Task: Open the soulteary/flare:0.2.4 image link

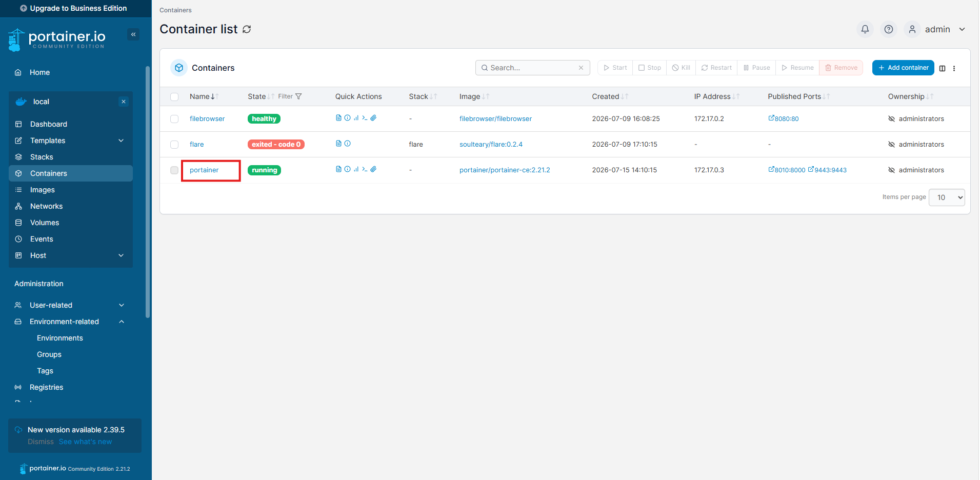Action: click(491, 144)
